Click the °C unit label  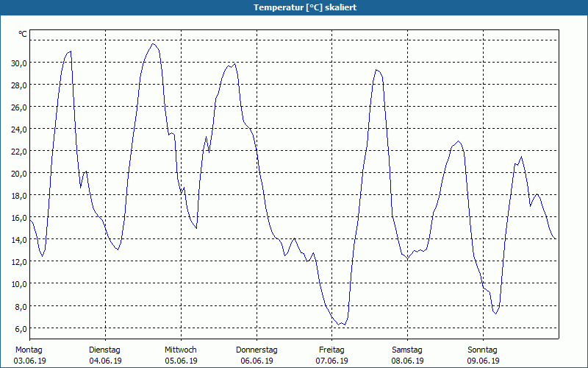coord(23,34)
